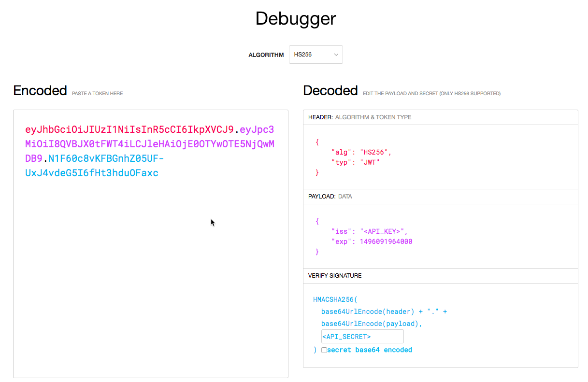Click the Debugger page title
This screenshot has height=382, width=588.
coord(296,18)
